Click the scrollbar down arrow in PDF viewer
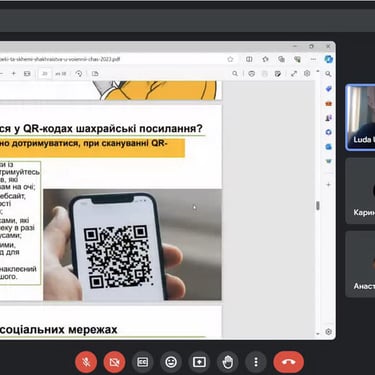 (x=318, y=333)
